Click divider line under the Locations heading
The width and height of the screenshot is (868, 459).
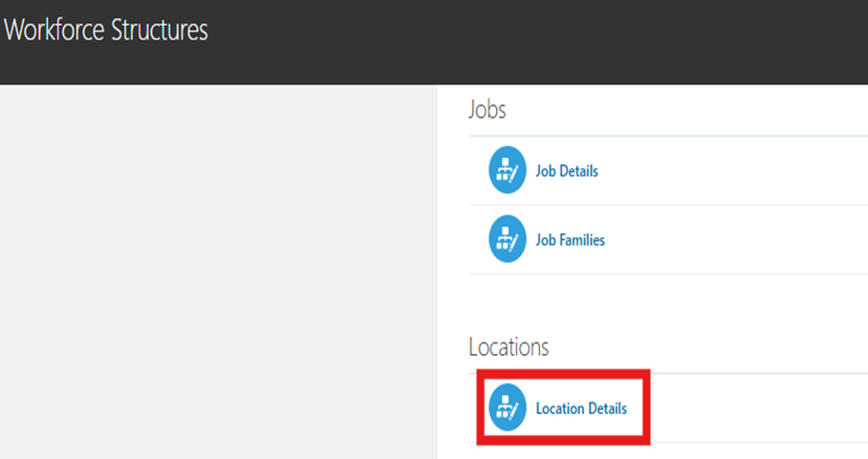tap(755, 373)
